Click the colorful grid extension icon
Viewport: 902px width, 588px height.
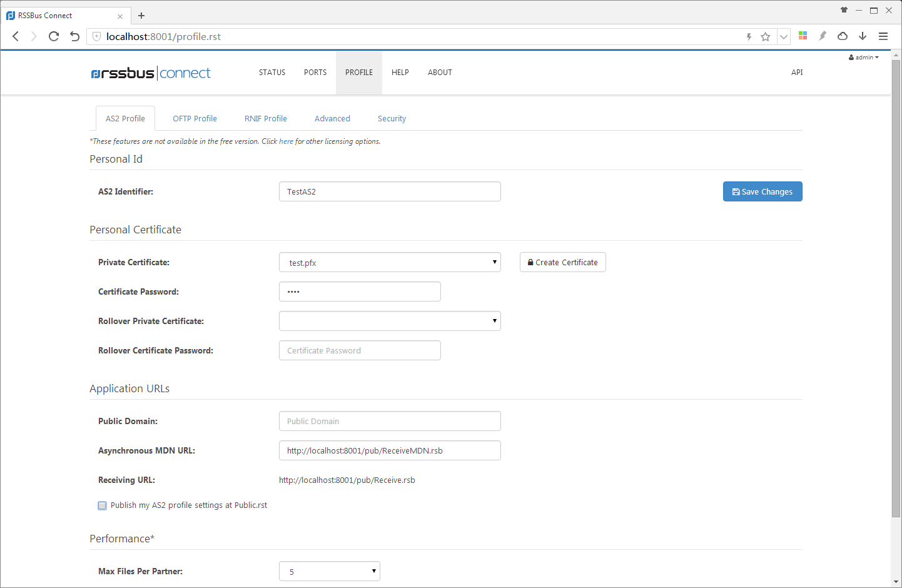coord(803,36)
